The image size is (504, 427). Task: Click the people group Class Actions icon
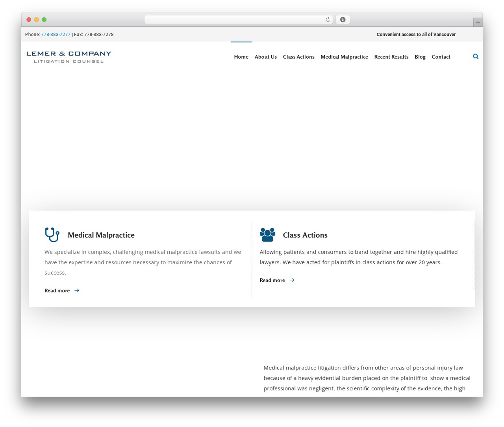(267, 235)
